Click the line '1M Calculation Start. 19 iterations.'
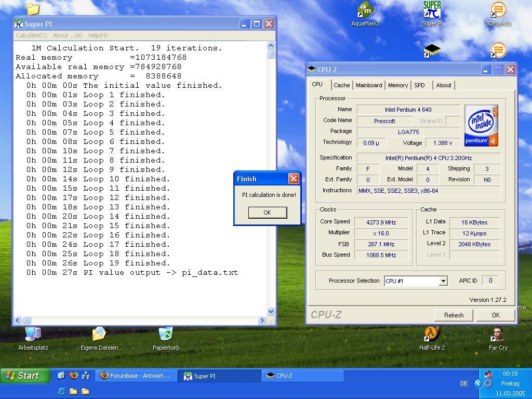532x399 pixels. [127, 48]
